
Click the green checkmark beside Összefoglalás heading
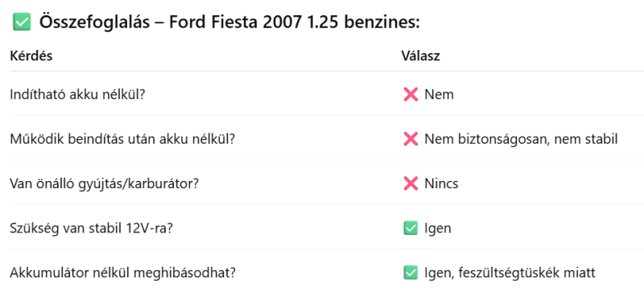pos(22,22)
